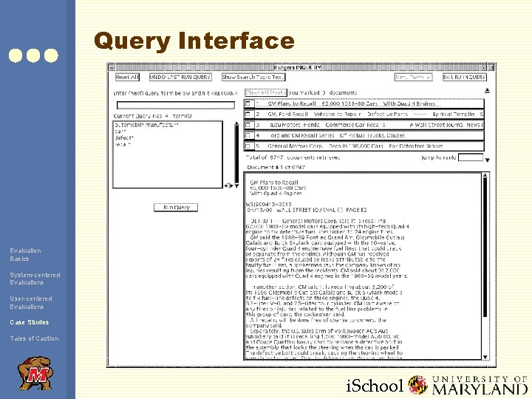Click the Run Query button

(x=176, y=208)
